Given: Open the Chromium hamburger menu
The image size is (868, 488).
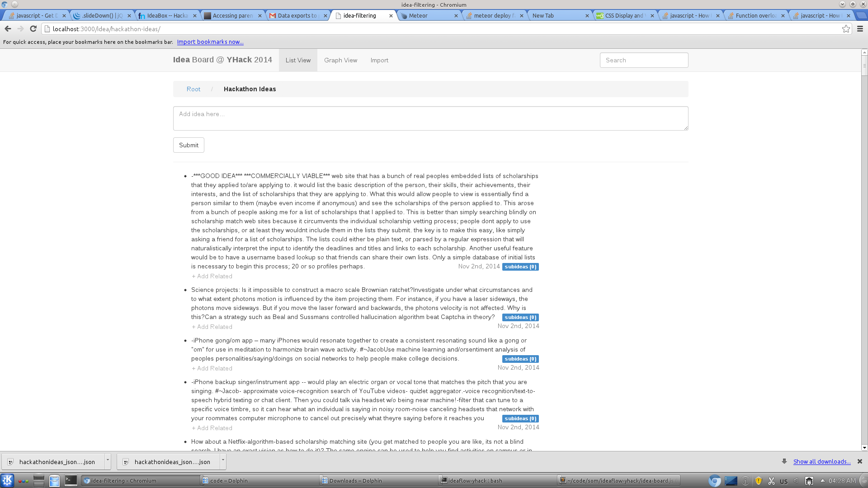Looking at the screenshot, I should (x=860, y=29).
